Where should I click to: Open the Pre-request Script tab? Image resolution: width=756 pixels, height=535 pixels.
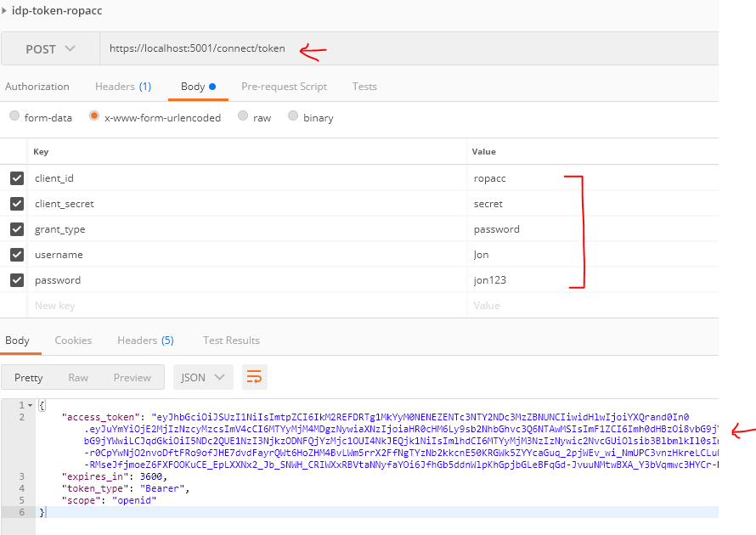[x=284, y=87]
